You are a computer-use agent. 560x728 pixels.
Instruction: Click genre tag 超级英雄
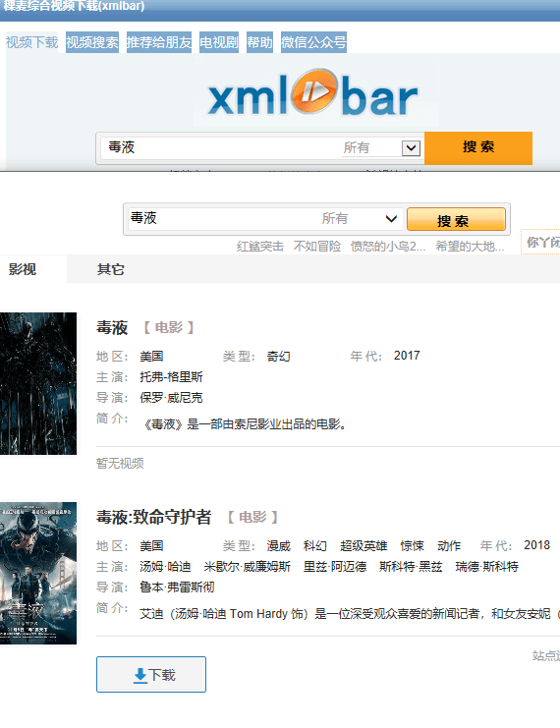coord(364,545)
